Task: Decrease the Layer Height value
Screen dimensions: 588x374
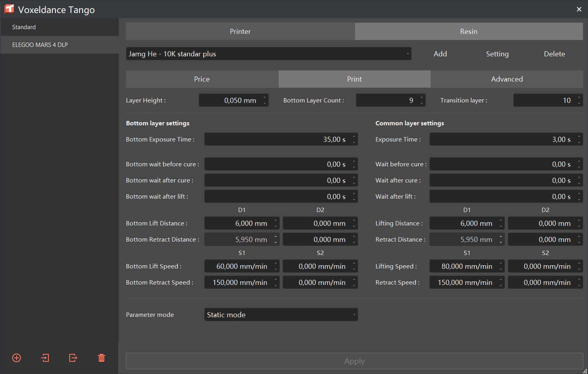Action: [x=265, y=103]
